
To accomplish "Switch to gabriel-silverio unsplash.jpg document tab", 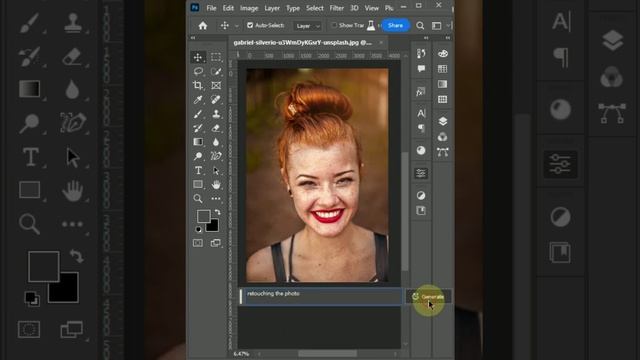I will click(303, 42).
